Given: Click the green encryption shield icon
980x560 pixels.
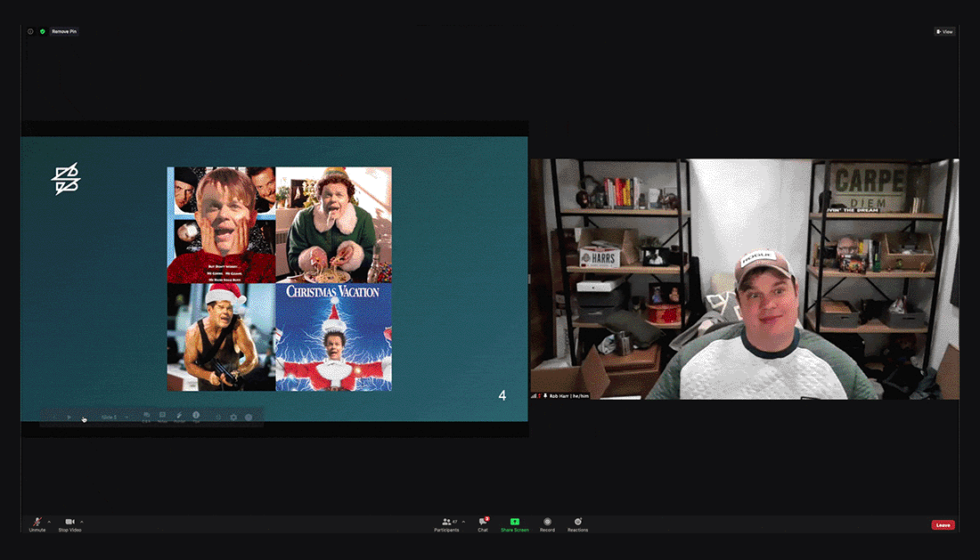Looking at the screenshot, I should click(x=43, y=31).
